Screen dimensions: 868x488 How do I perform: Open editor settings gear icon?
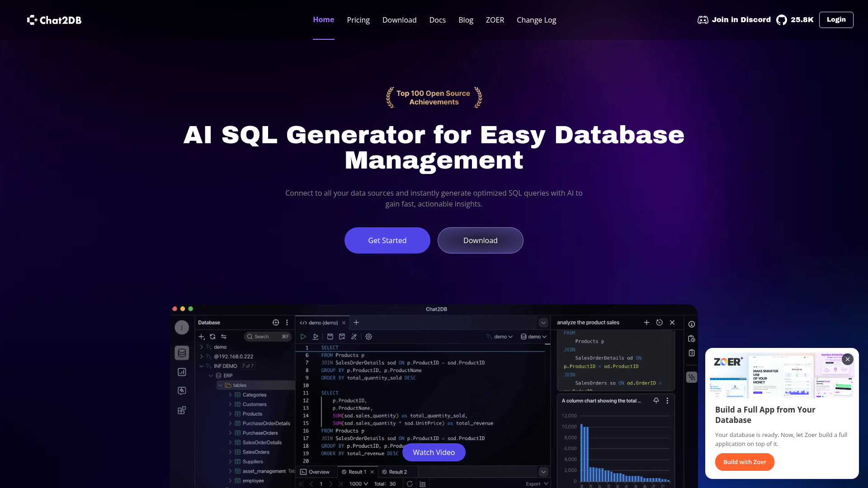(x=369, y=337)
